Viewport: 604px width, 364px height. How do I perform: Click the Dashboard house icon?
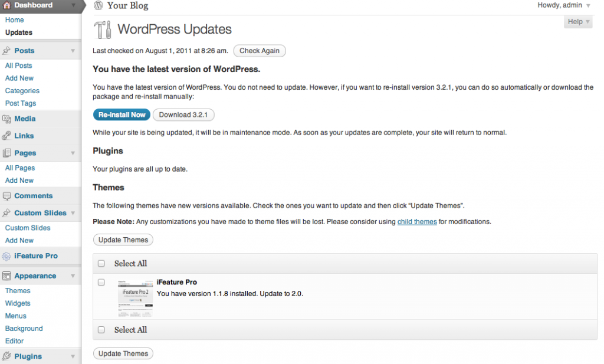coord(7,5)
